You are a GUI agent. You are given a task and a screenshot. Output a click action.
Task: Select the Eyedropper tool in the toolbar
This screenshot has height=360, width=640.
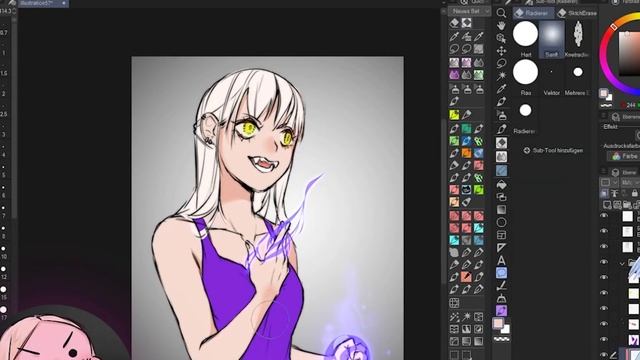click(501, 89)
